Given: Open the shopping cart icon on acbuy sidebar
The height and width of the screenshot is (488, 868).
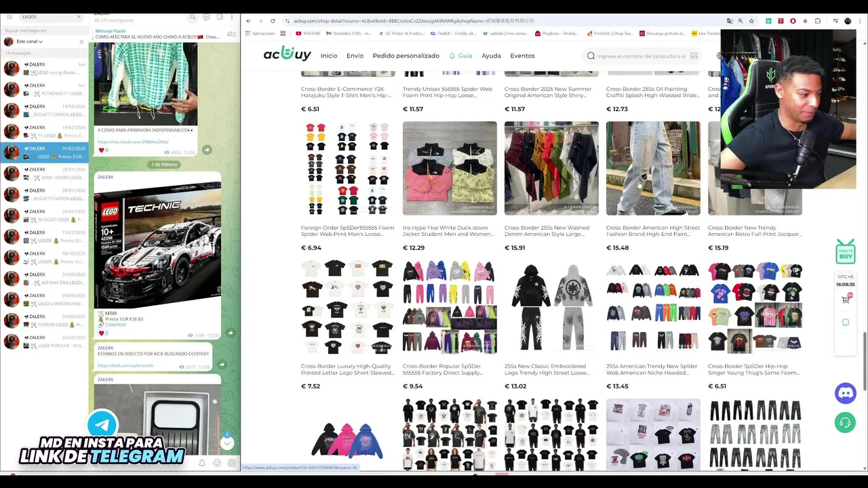Looking at the screenshot, I should (846, 300).
